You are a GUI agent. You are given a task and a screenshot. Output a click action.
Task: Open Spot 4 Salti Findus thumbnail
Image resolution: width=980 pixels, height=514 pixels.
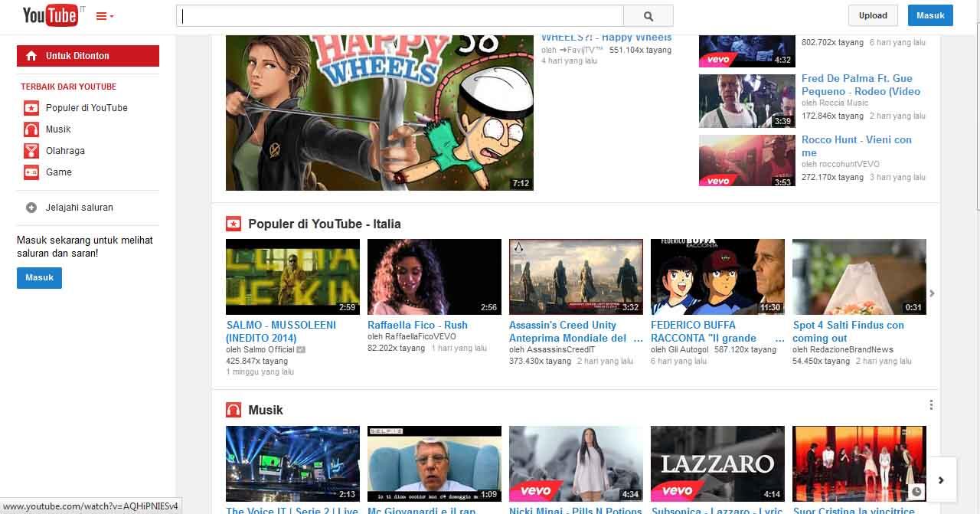[x=859, y=277]
